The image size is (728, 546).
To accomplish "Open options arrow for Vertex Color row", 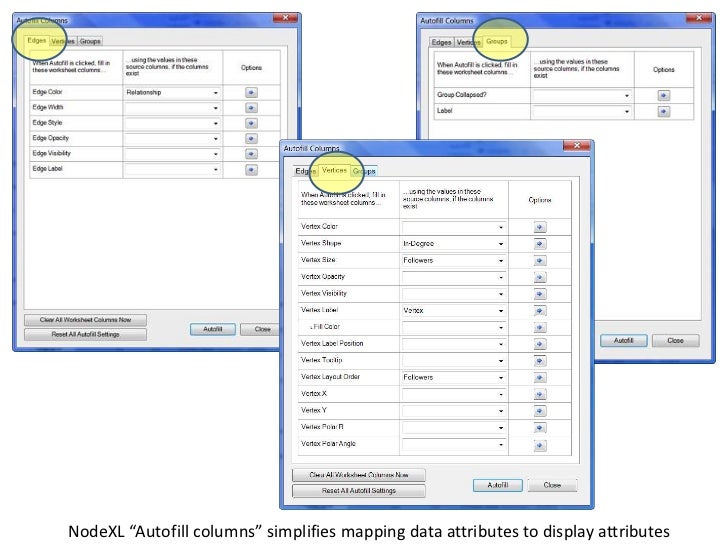I will tap(540, 227).
